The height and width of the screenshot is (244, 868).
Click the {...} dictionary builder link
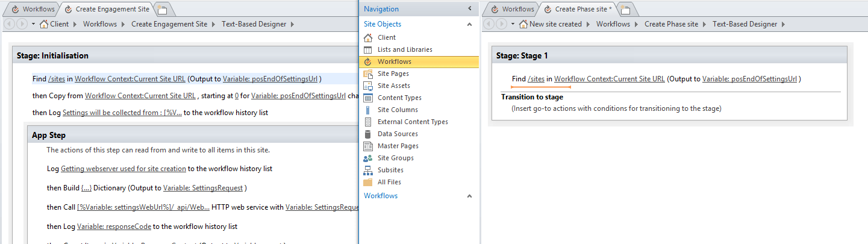pos(86,188)
